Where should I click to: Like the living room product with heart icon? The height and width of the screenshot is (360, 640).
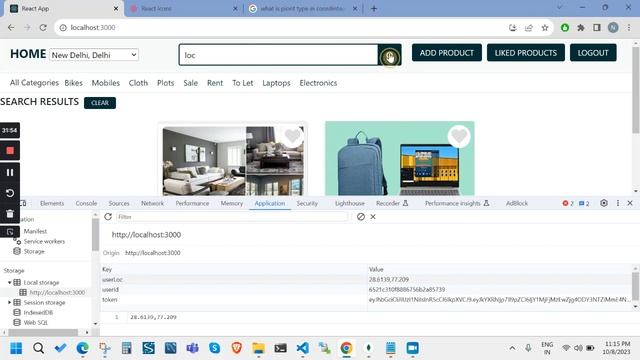(293, 136)
